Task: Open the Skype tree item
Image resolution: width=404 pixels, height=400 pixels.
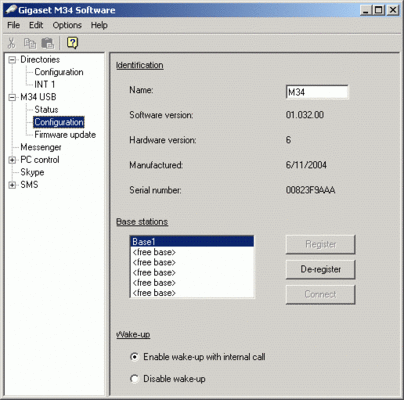Action: [x=32, y=172]
